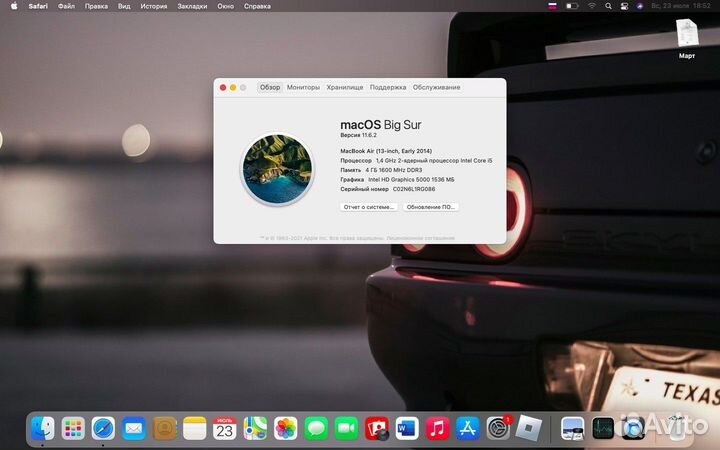Open the История menu
Image resolution: width=720 pixels, height=450 pixels.
point(154,6)
